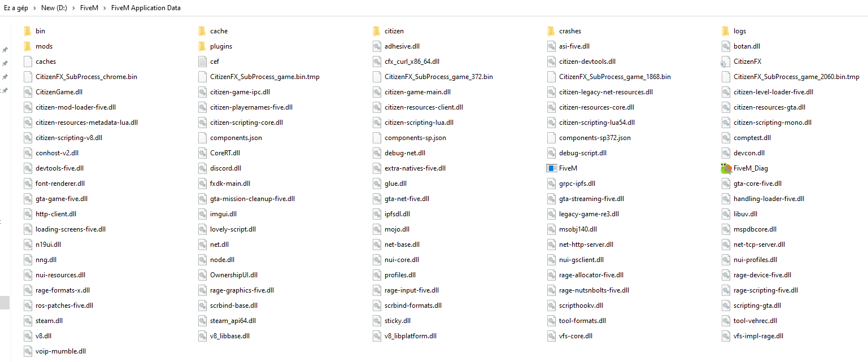Select nui-gsclient.dll file name
Viewport: 868px width, 362px height.
pyautogui.click(x=581, y=260)
